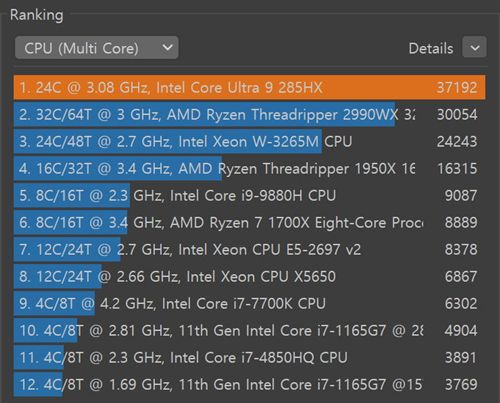Image resolution: width=500 pixels, height=403 pixels.
Task: Select the Threadripper 1950X ranking row
Action: point(249,169)
